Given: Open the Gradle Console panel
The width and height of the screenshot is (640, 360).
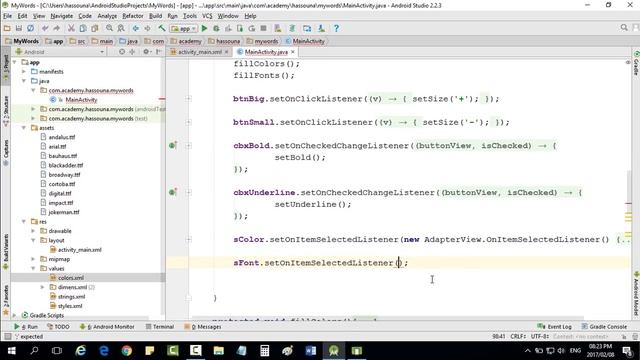Looking at the screenshot, I should 604,327.
